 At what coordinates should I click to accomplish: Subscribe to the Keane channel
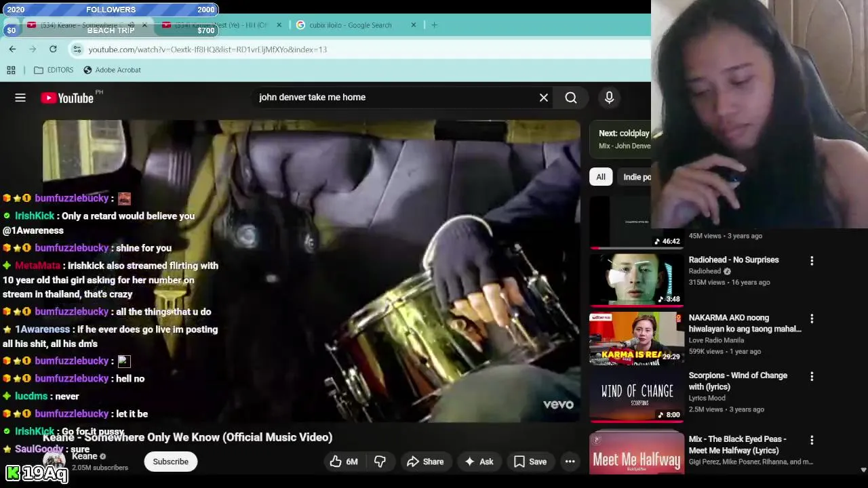tap(170, 462)
